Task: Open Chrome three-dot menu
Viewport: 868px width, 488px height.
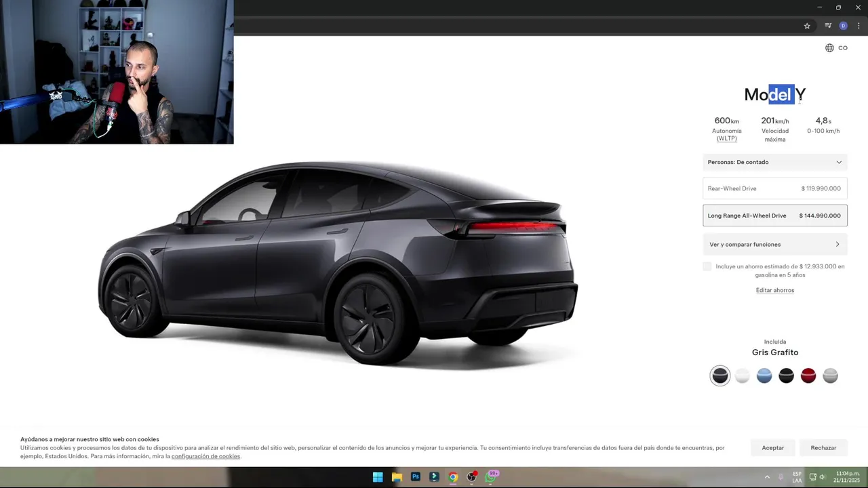Action: [x=859, y=26]
